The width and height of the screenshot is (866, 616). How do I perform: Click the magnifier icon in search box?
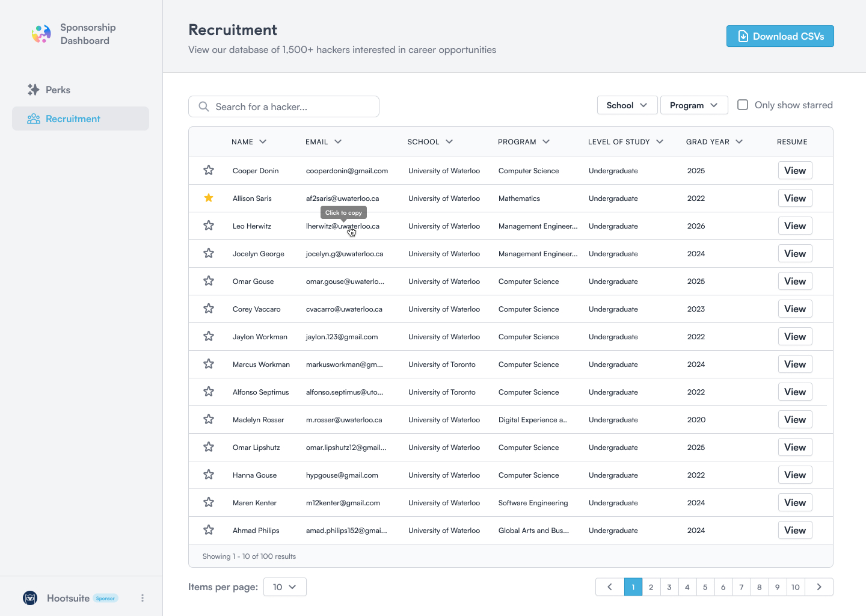tap(204, 106)
